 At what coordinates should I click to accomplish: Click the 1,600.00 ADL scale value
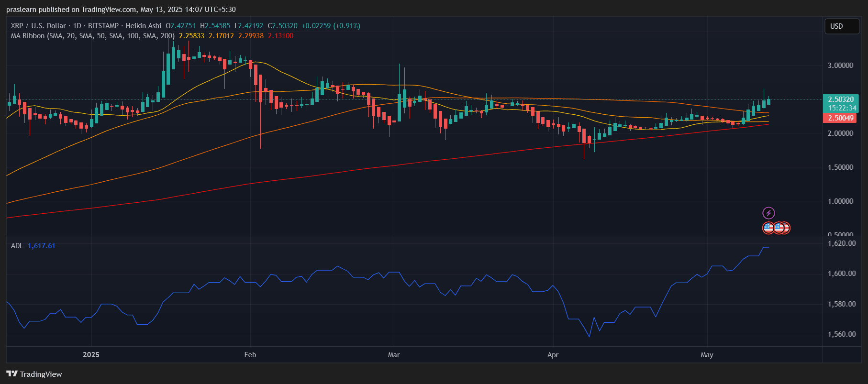[x=841, y=274]
